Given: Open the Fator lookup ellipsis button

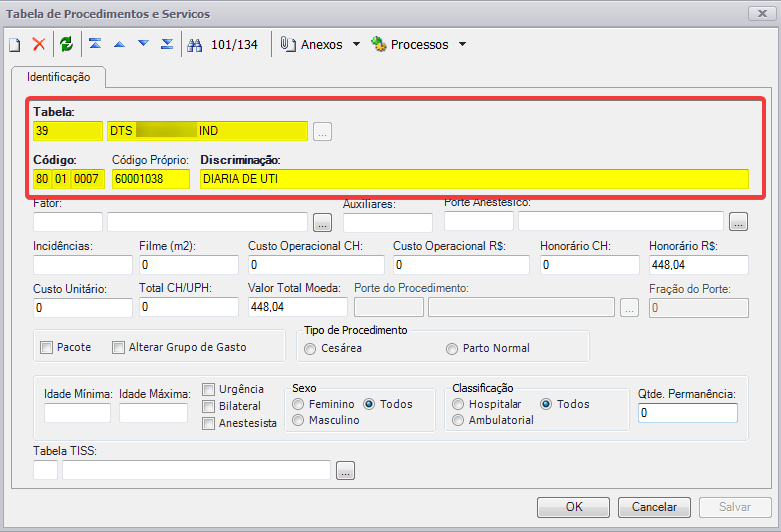Looking at the screenshot, I should click(x=322, y=222).
